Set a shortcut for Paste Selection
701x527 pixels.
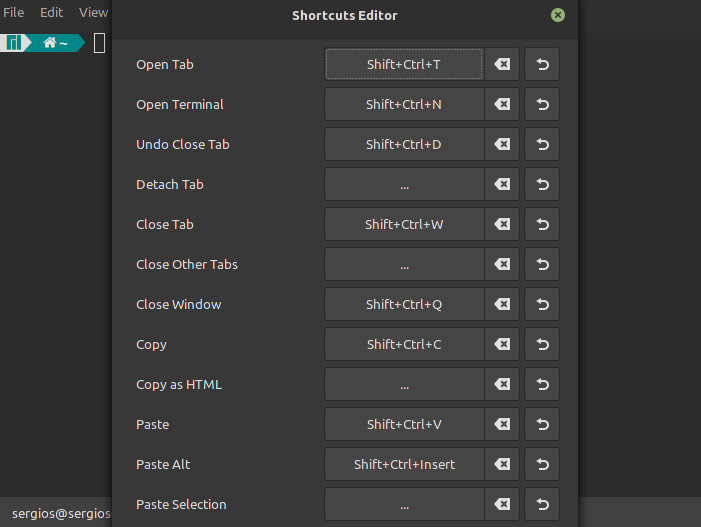pyautogui.click(x=404, y=504)
